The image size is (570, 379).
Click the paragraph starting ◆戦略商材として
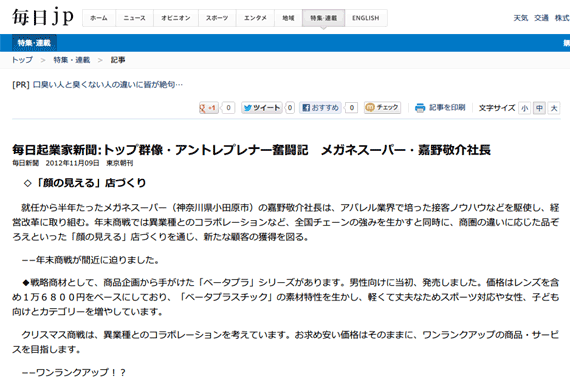point(285,297)
